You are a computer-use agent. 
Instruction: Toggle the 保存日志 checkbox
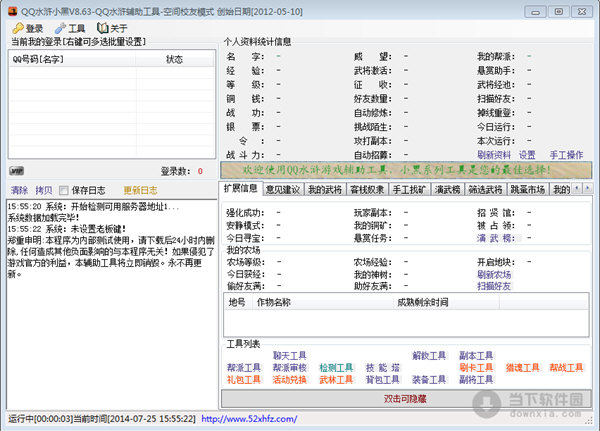tap(64, 190)
